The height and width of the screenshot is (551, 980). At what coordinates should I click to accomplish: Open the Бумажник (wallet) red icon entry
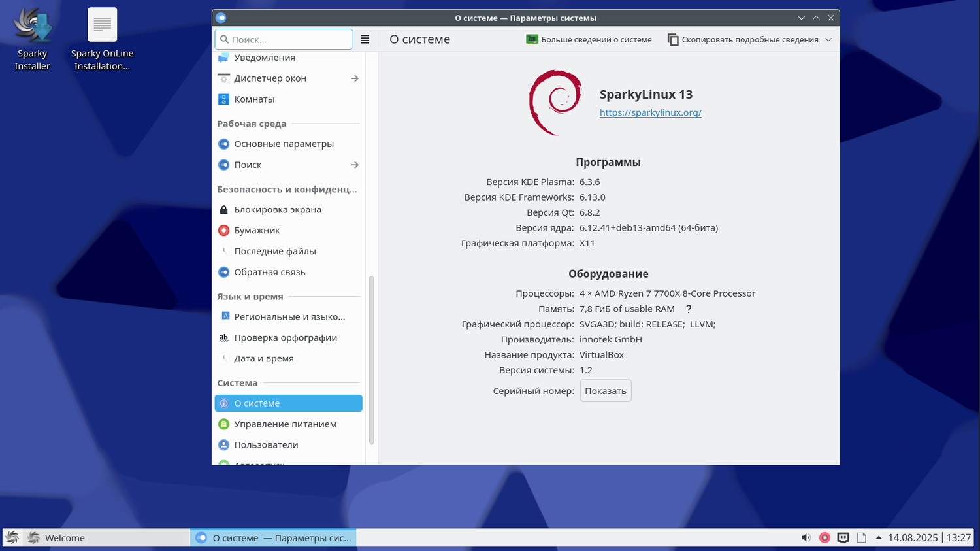coord(223,230)
